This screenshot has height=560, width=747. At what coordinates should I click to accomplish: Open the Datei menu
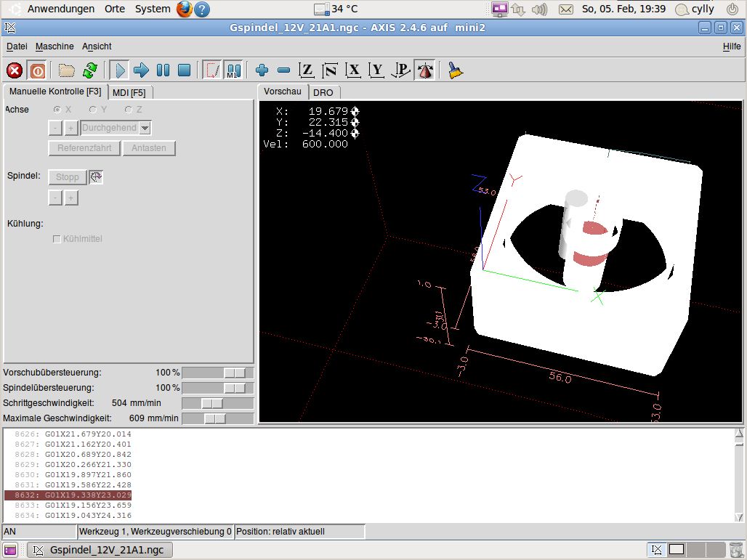17,46
